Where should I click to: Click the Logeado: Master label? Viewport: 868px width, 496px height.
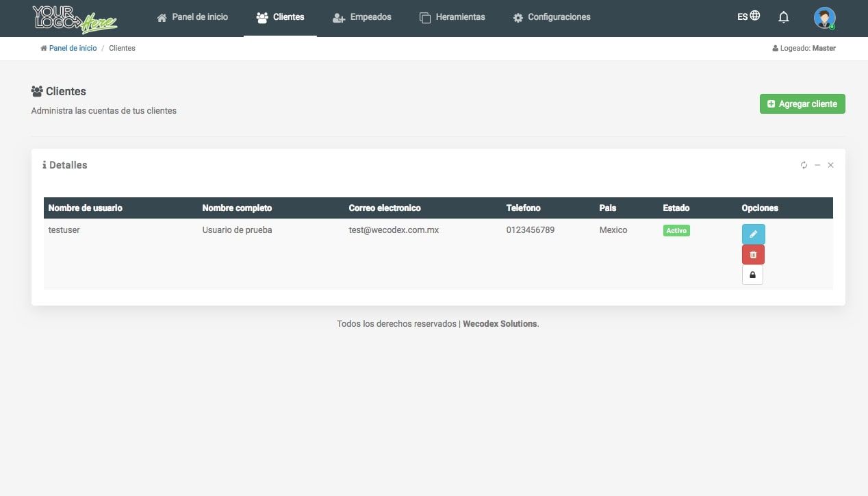[x=804, y=49]
